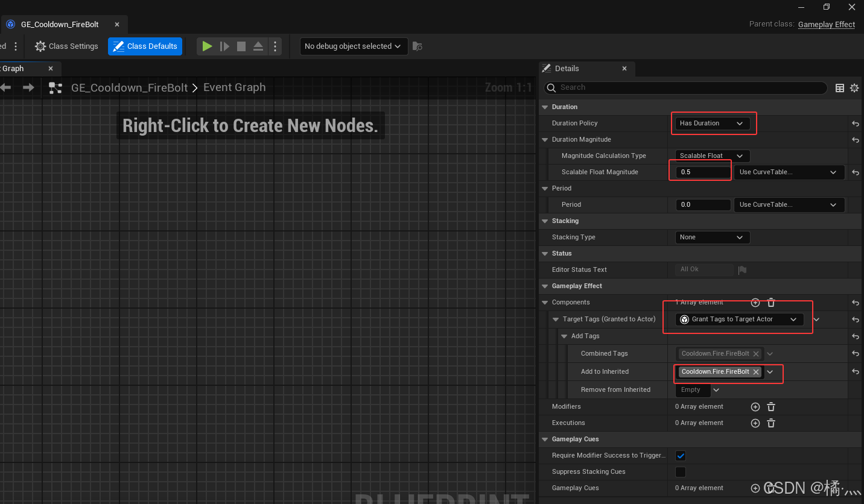Image resolution: width=864 pixels, height=504 pixels.
Task: Click the X on the Combined Tags chip
Action: pos(756,354)
